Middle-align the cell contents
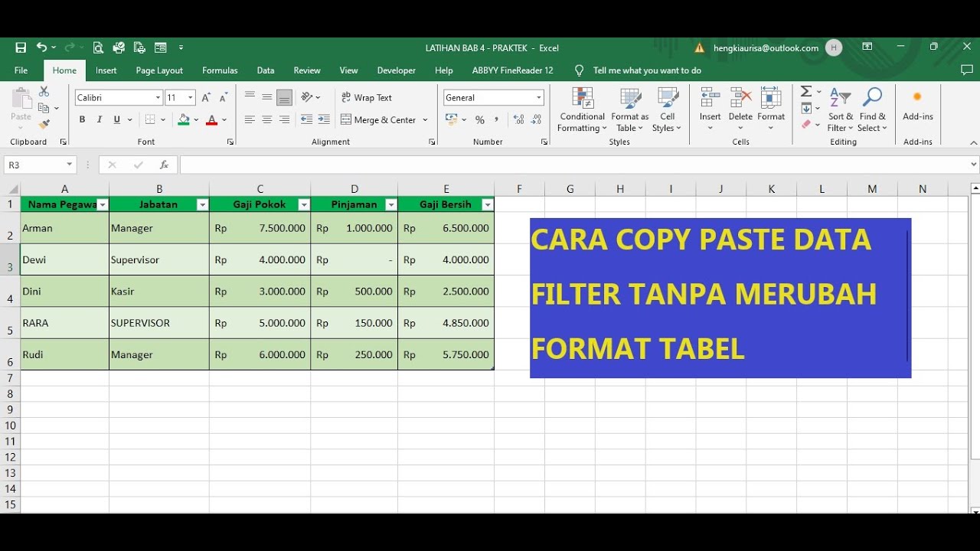980x551 pixels. pyautogui.click(x=267, y=97)
